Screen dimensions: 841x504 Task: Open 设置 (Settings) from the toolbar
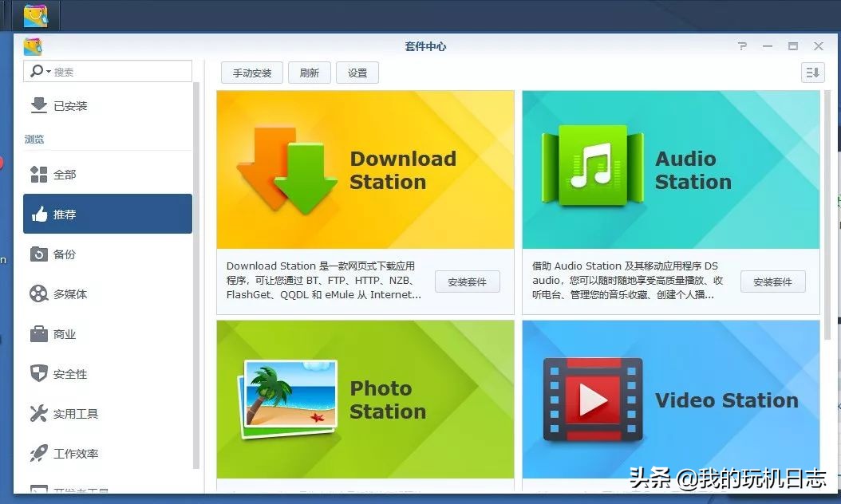(357, 73)
